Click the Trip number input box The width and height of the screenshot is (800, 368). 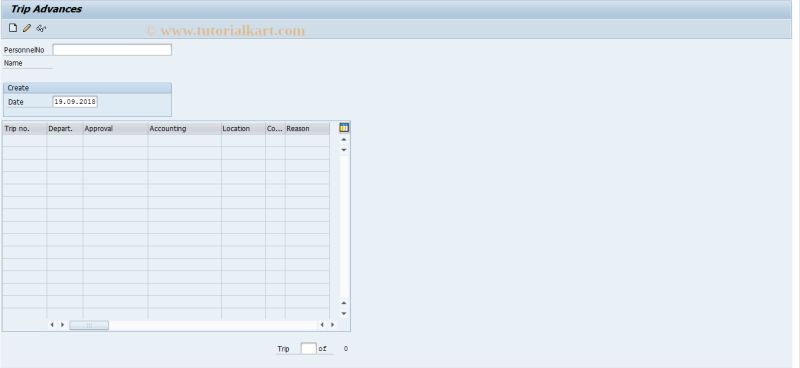tap(309, 349)
